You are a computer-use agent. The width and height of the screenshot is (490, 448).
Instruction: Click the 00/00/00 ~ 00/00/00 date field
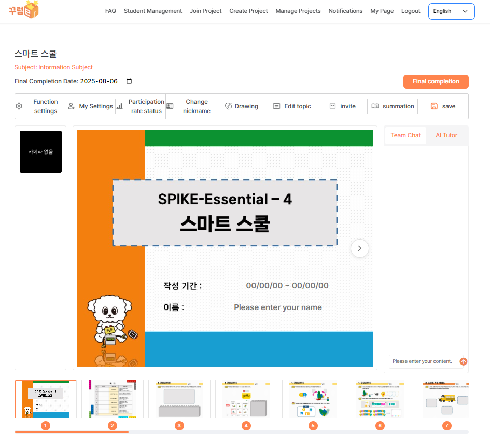pos(287,286)
